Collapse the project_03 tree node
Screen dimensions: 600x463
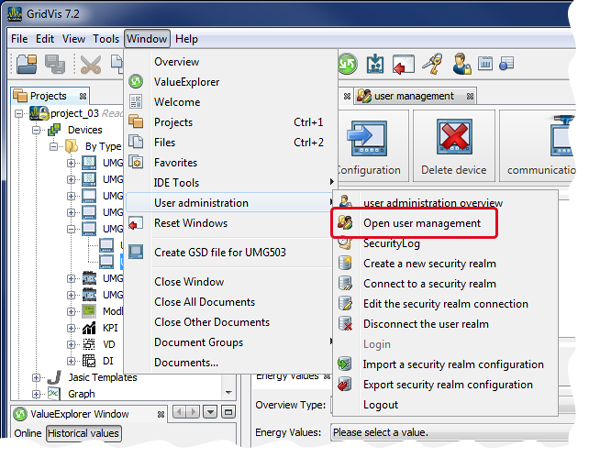(x=22, y=114)
